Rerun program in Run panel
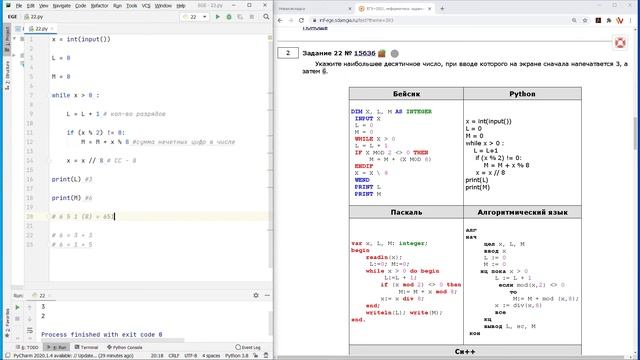The height and width of the screenshot is (360, 640). tap(18, 307)
